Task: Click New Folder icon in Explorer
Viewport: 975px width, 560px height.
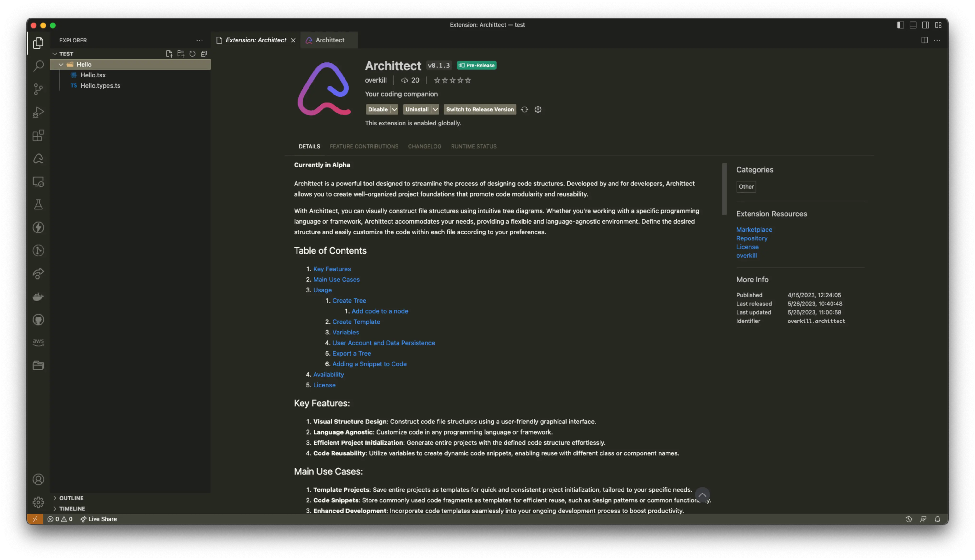Action: [x=181, y=54]
